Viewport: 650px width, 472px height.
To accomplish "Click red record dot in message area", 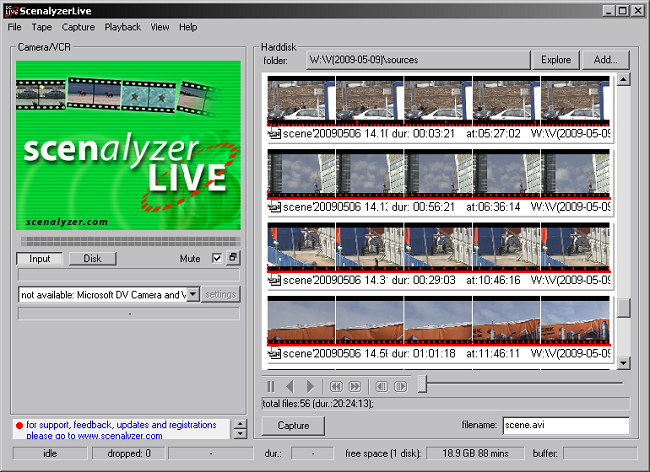I will coord(19,426).
